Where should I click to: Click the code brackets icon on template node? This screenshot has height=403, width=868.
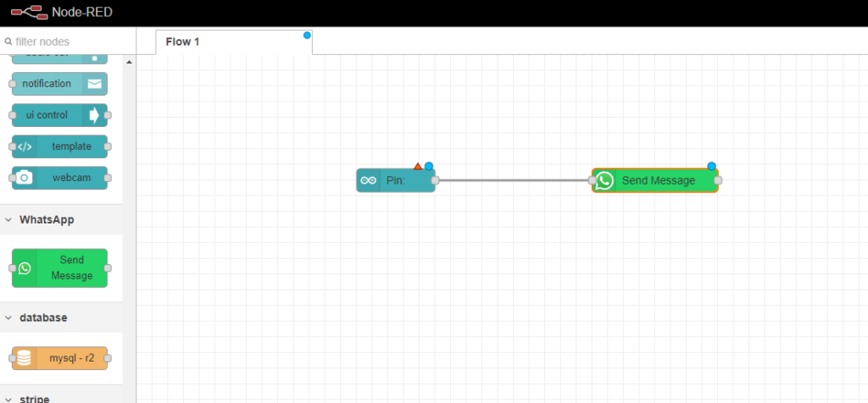click(25, 146)
